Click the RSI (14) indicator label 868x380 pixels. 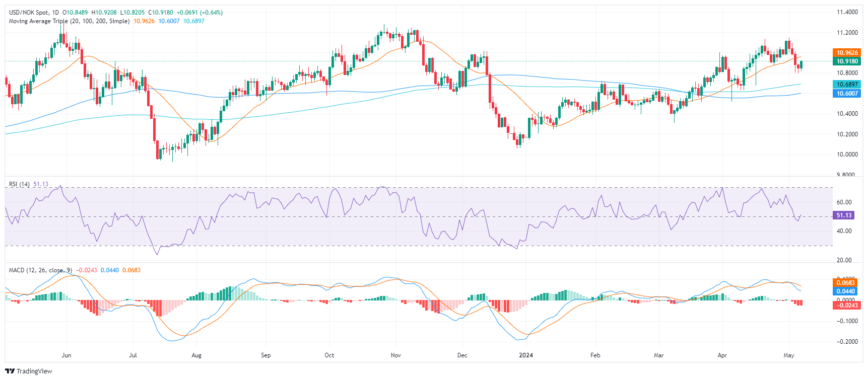pyautogui.click(x=19, y=184)
